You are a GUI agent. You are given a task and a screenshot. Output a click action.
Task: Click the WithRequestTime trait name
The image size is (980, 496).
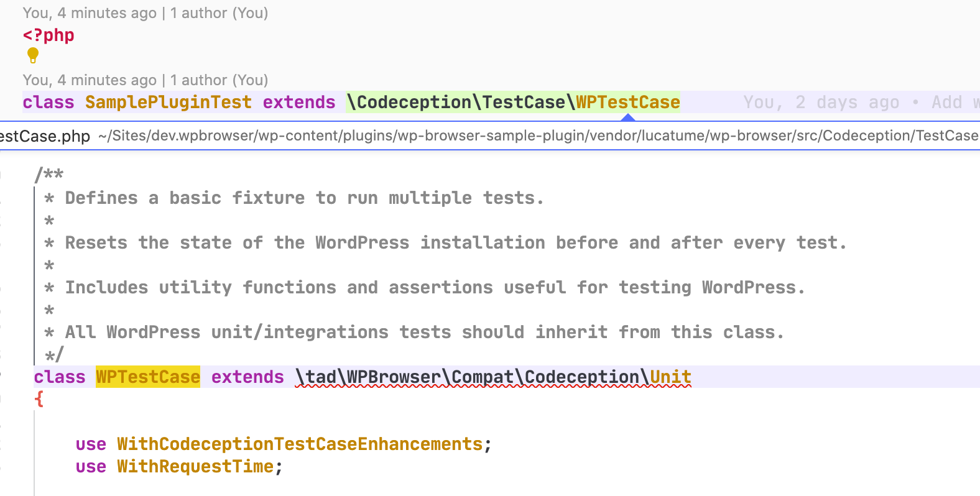[195, 466]
